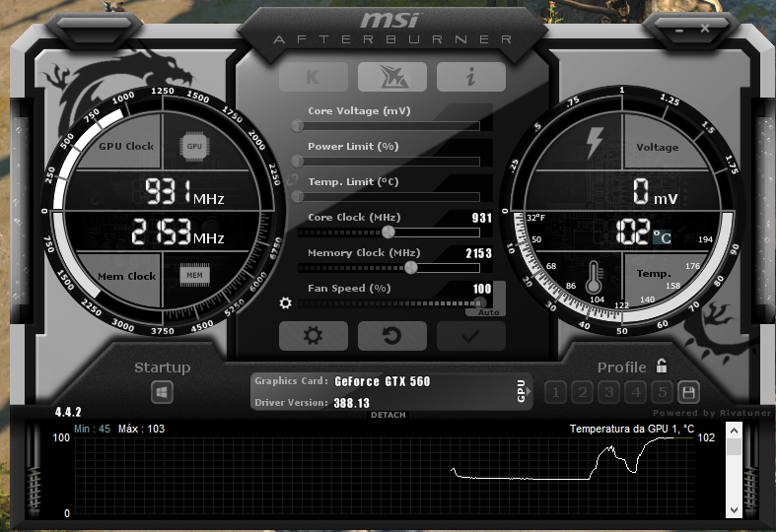Toggle the Profile lock icon
This screenshot has height=532, width=777.
(x=662, y=366)
